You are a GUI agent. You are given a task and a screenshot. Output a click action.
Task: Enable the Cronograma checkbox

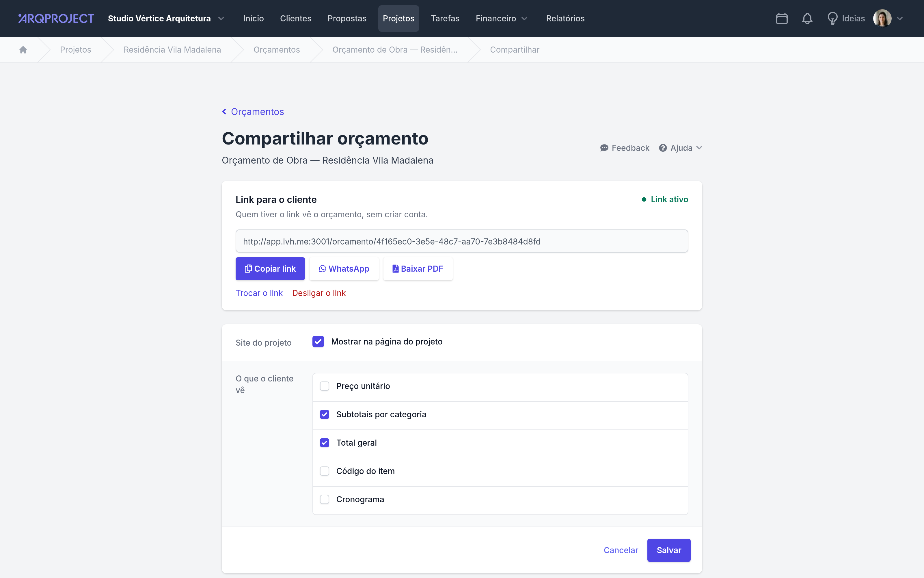325,499
